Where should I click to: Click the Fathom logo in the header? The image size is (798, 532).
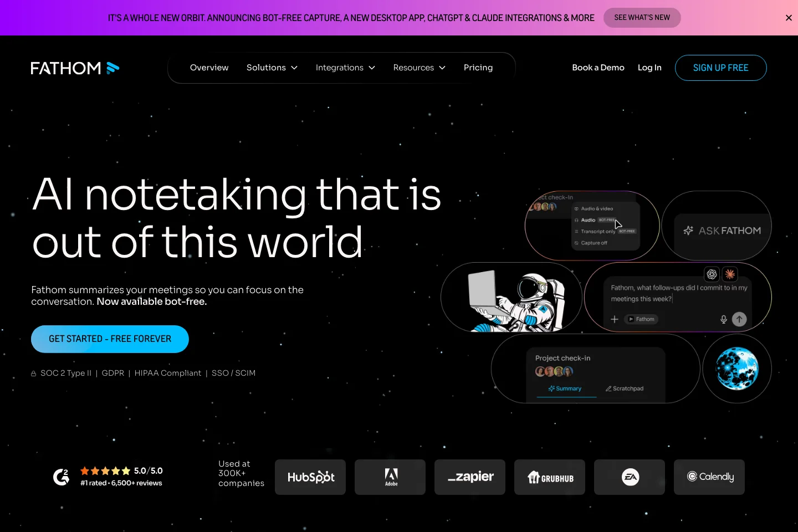pos(75,68)
